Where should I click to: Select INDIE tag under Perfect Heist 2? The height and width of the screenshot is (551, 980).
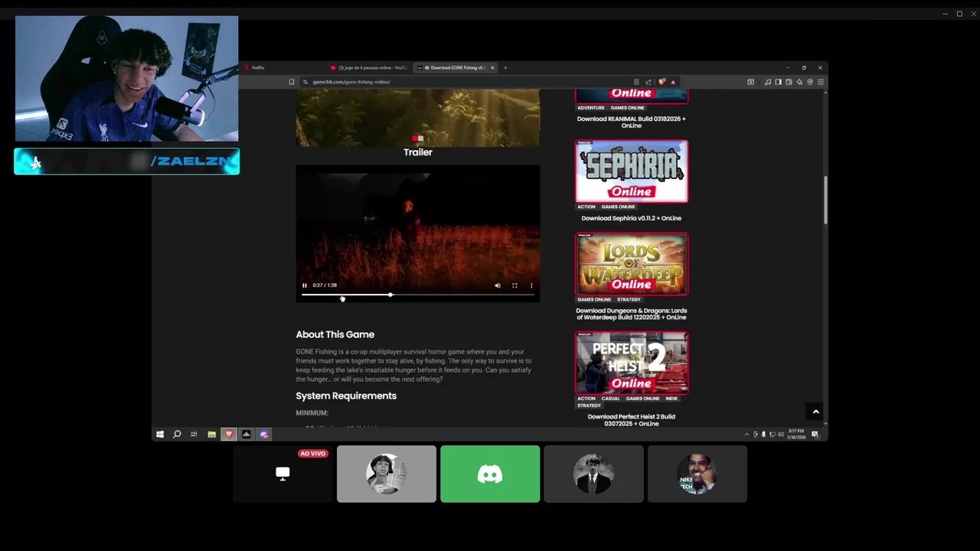click(671, 399)
